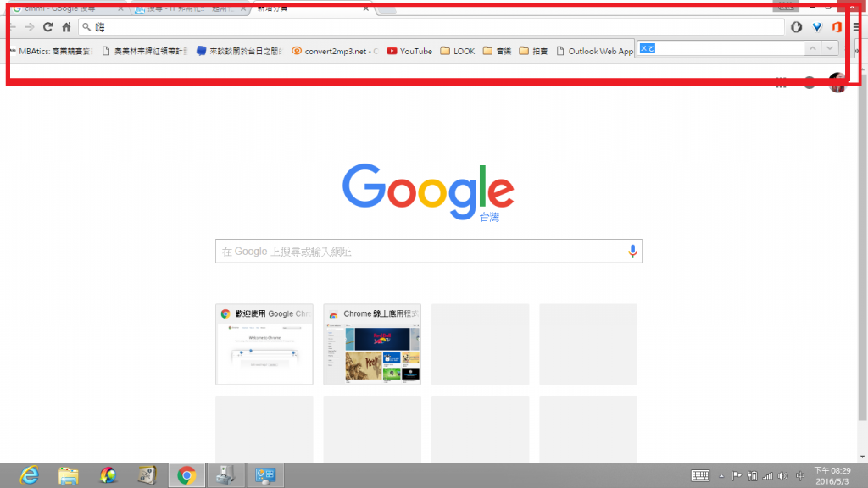The height and width of the screenshot is (488, 868).
Task: Close the 'cmmi - Google' tab
Action: pos(120,8)
